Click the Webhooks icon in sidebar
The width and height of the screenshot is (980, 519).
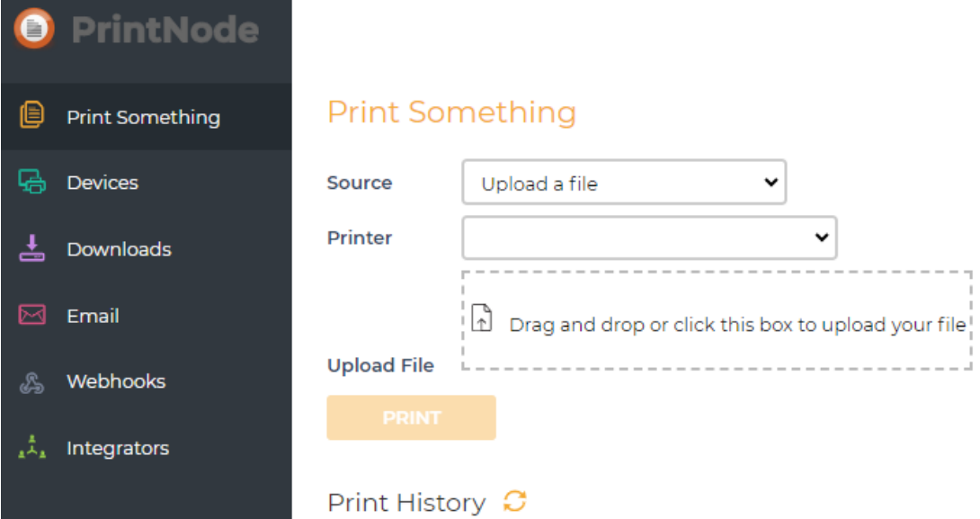coord(32,381)
